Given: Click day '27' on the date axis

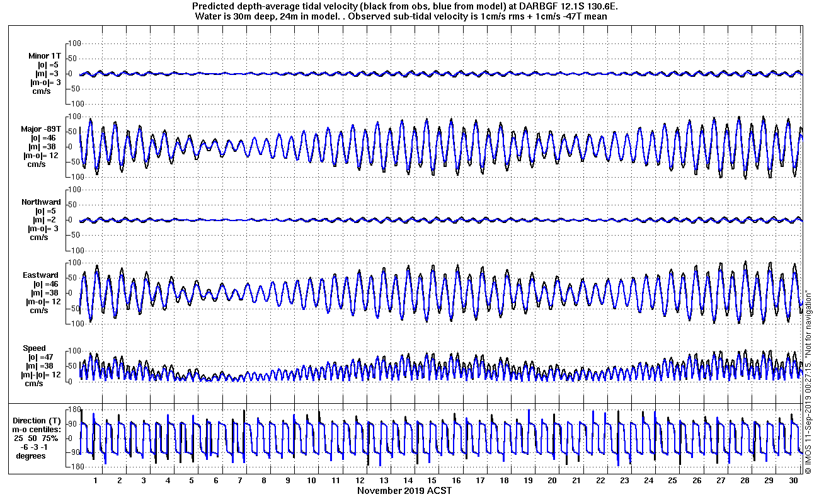Looking at the screenshot, I should point(721,480).
